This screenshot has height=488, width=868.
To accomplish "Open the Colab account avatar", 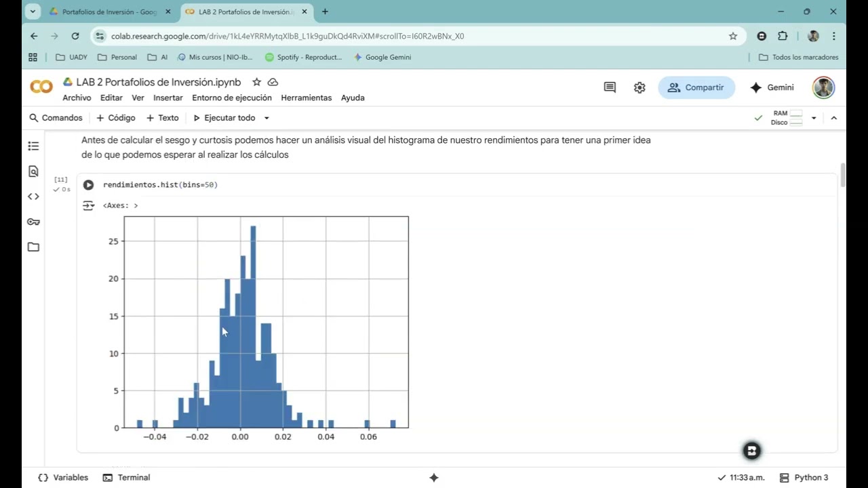I will [823, 87].
